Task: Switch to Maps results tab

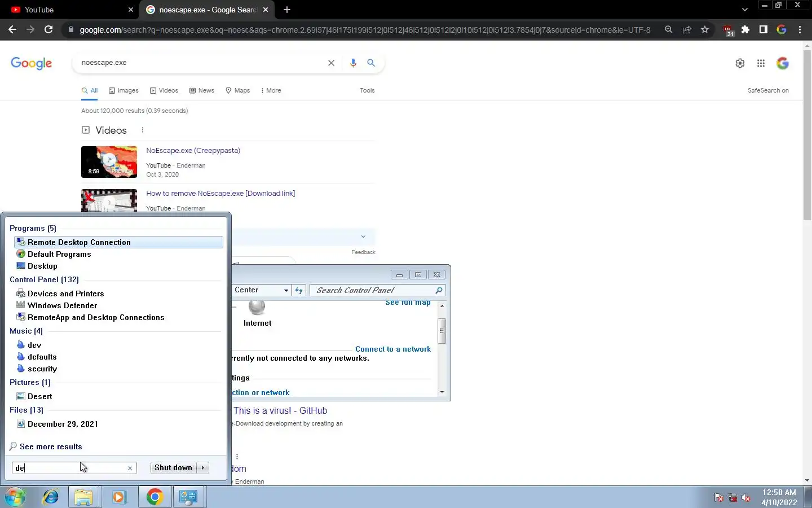Action: click(237, 90)
